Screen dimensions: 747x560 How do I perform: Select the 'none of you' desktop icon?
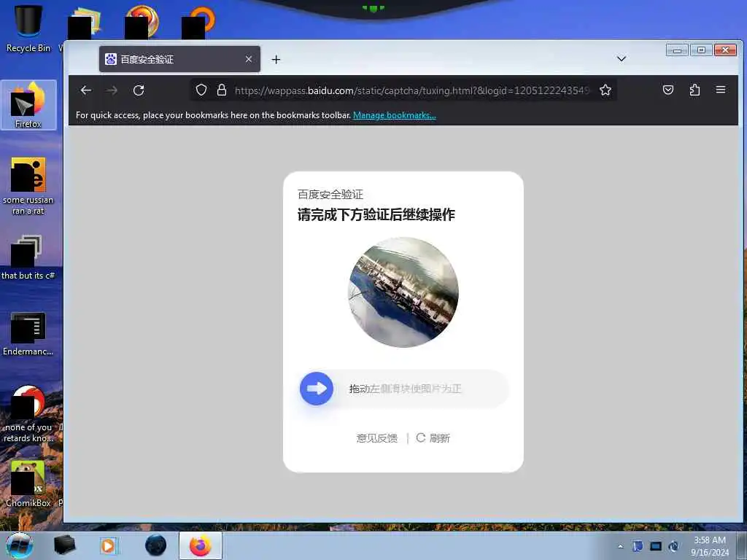(x=28, y=414)
